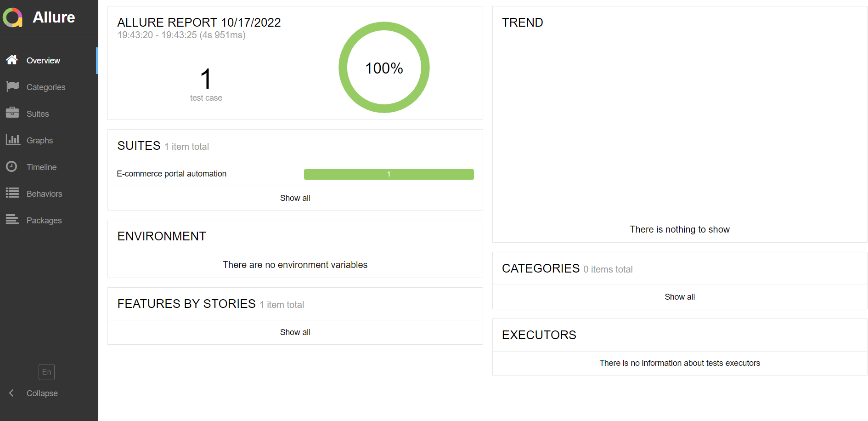Expand all suites with Show all

pyautogui.click(x=295, y=198)
